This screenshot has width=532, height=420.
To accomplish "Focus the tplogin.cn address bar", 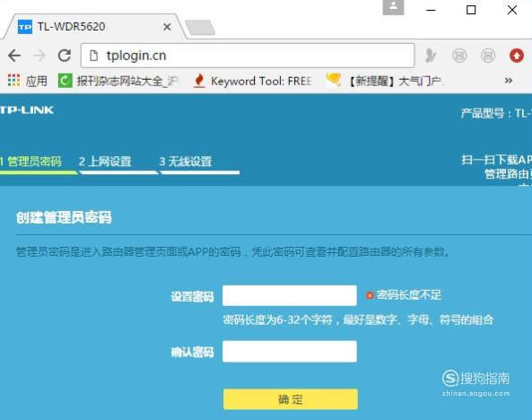I will pyautogui.click(x=248, y=56).
